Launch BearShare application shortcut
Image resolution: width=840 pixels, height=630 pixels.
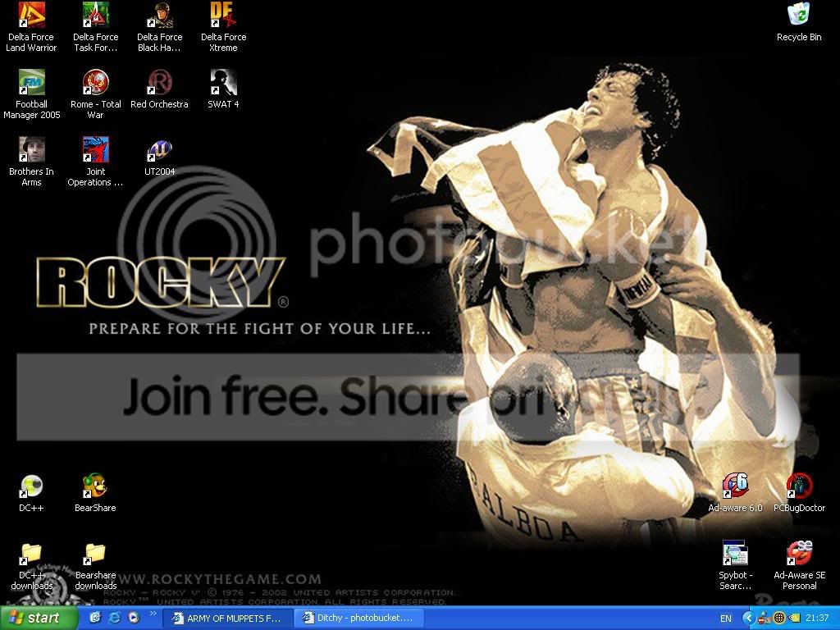[95, 493]
